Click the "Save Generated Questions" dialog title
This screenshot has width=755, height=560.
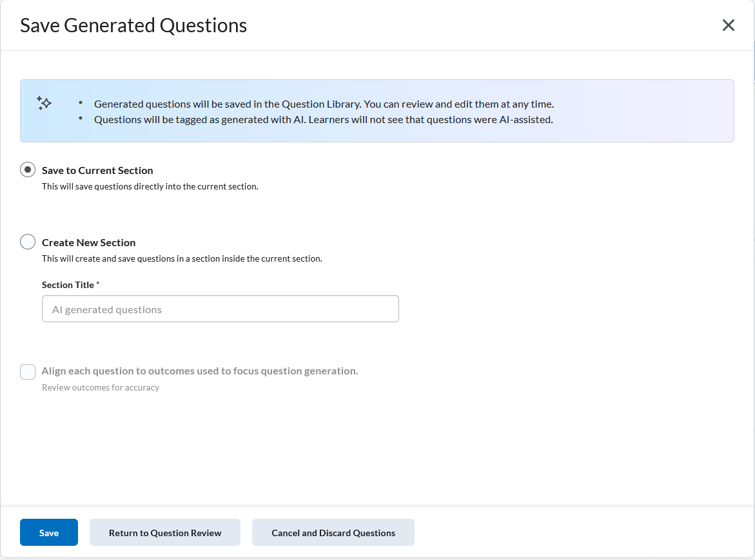[x=133, y=26]
